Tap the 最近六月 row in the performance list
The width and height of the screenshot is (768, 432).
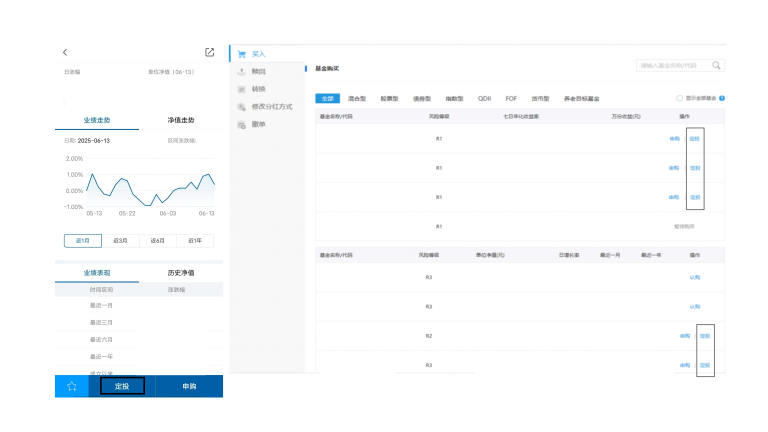[x=101, y=339]
